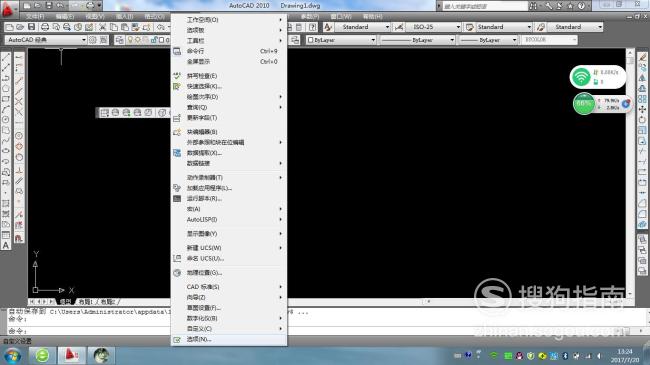Click the 工作空间(O) menu entry
650x365 pixels.
pyautogui.click(x=229, y=19)
